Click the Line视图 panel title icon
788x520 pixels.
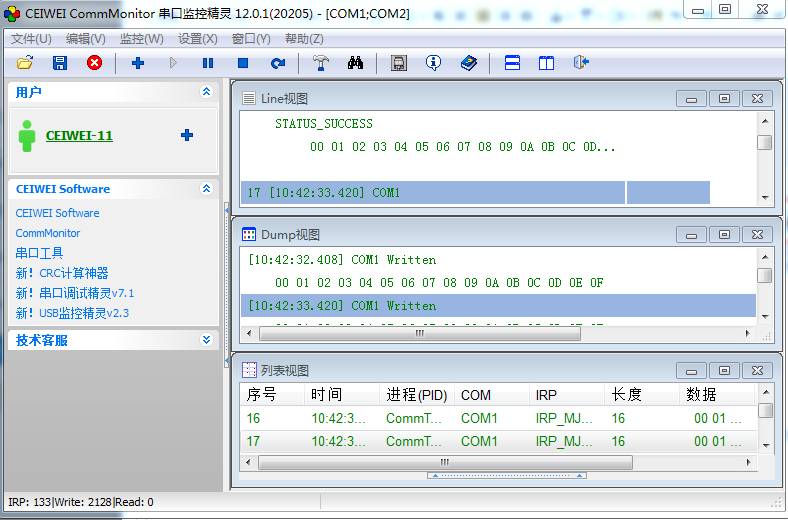(248, 98)
